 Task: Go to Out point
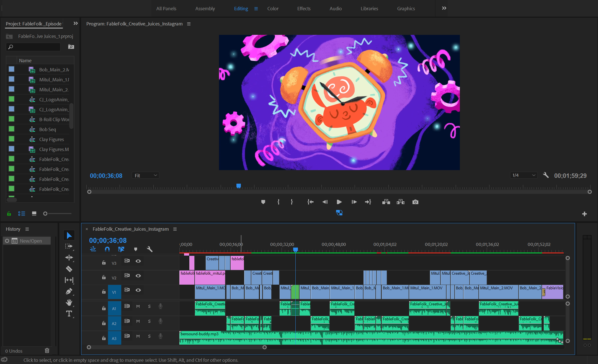pos(368,202)
